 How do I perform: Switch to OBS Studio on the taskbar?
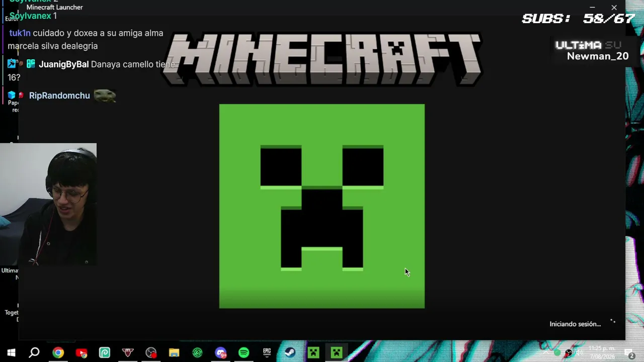(151, 352)
